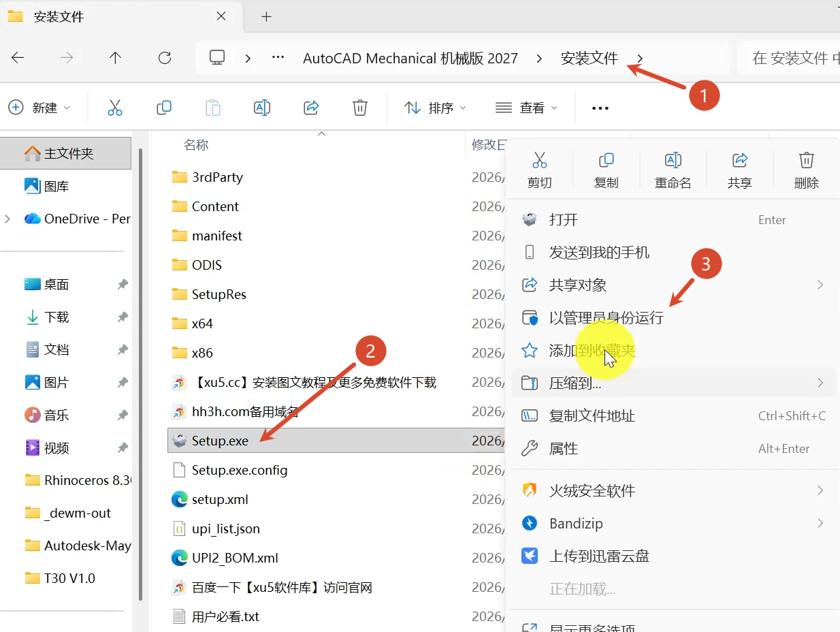This screenshot has width=840, height=632.
Task: Choose 以管理员身份运行
Action: pos(673,317)
